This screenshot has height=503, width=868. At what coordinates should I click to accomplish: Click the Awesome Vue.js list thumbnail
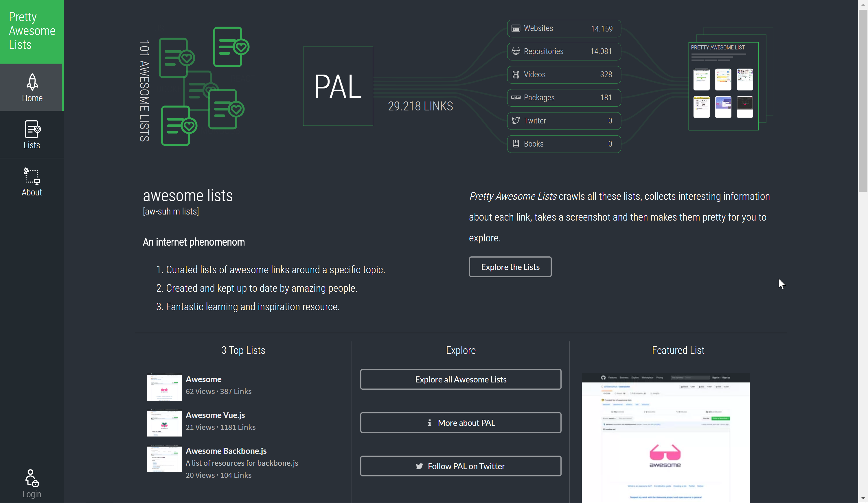tap(164, 423)
